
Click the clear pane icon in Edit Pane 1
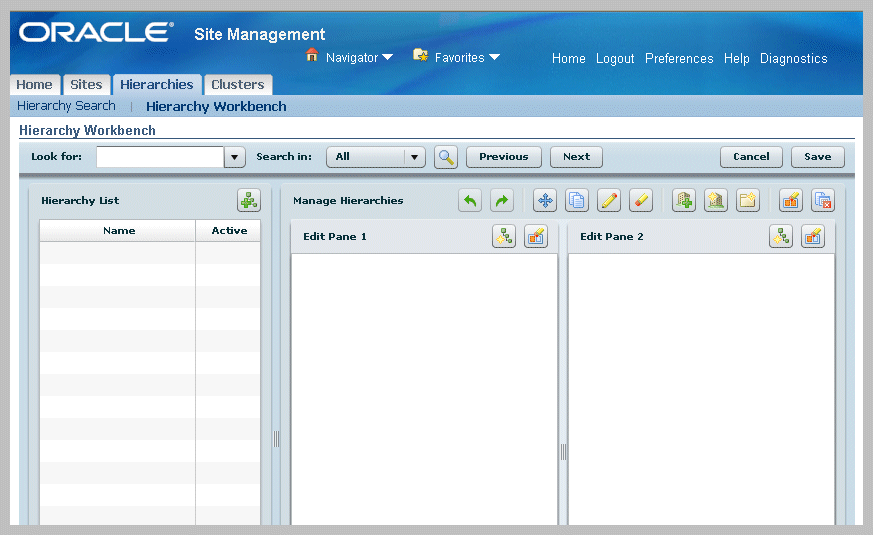(536, 237)
